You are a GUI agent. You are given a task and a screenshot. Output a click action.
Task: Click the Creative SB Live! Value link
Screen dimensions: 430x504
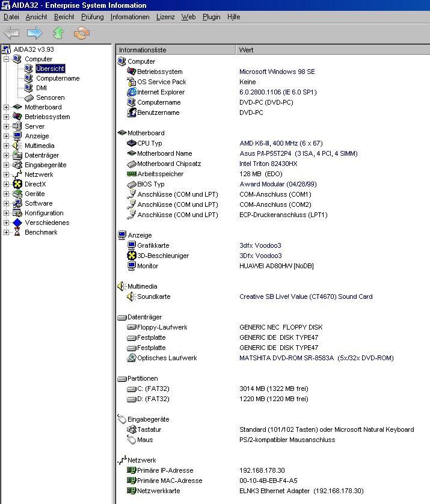pyautogui.click(x=306, y=297)
